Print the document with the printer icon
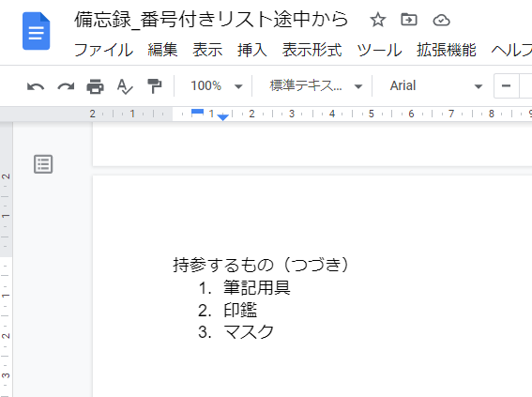This screenshot has width=532, height=397. (x=96, y=86)
